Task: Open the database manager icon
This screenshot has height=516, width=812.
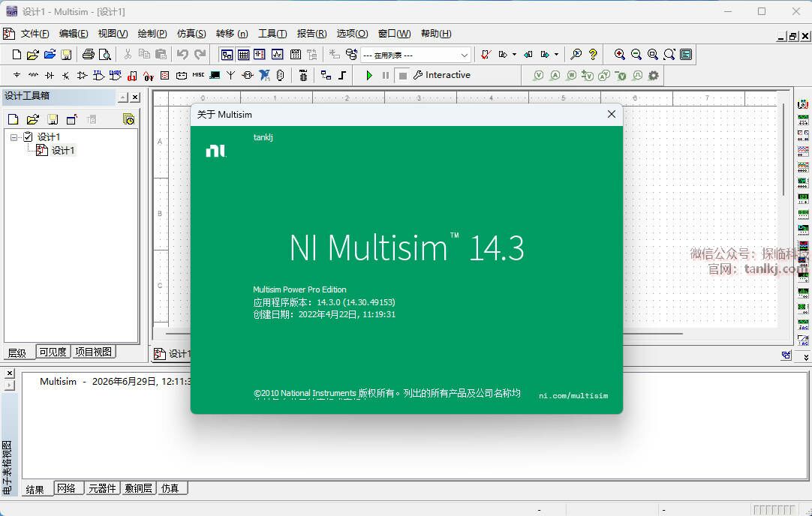Action: 352,54
